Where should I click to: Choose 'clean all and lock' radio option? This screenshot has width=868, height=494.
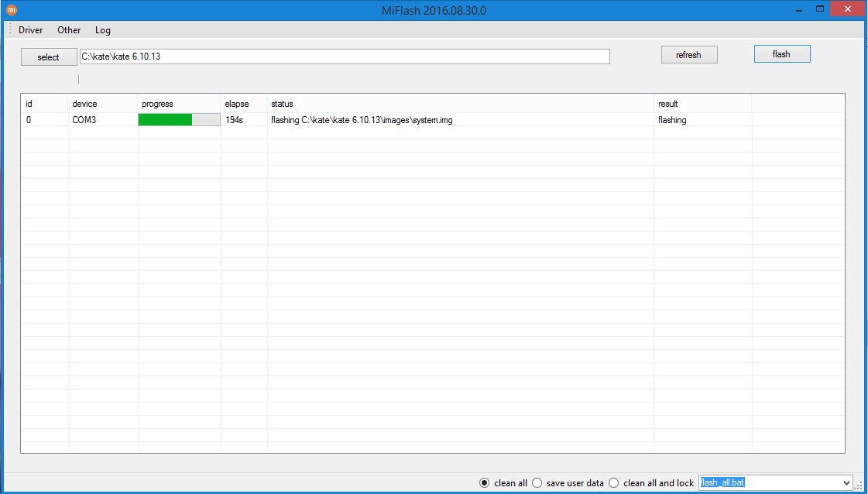[x=614, y=483]
